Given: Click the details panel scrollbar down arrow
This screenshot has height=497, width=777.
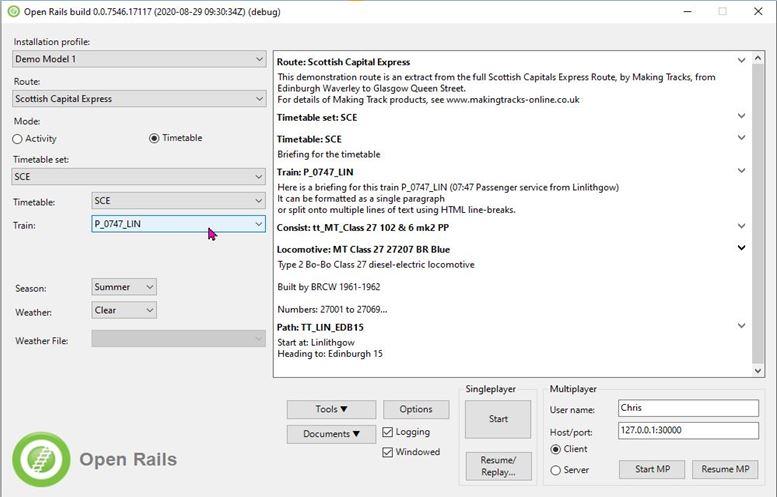Looking at the screenshot, I should click(758, 371).
